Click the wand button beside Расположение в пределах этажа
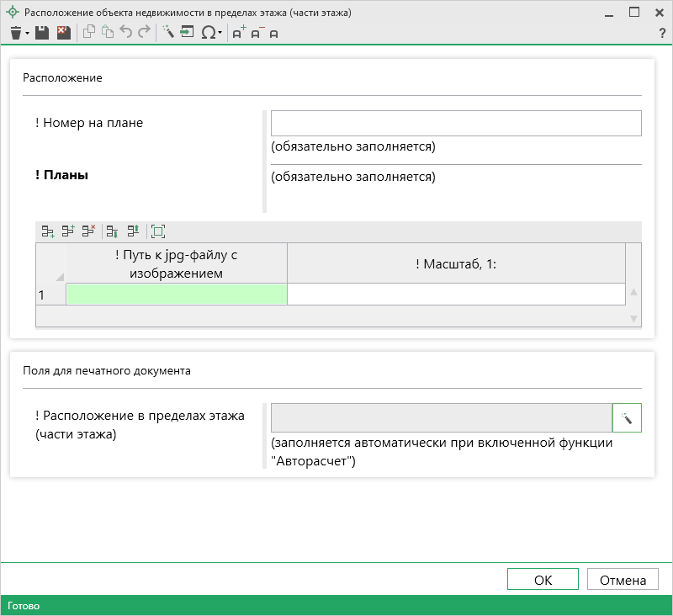 coord(627,418)
